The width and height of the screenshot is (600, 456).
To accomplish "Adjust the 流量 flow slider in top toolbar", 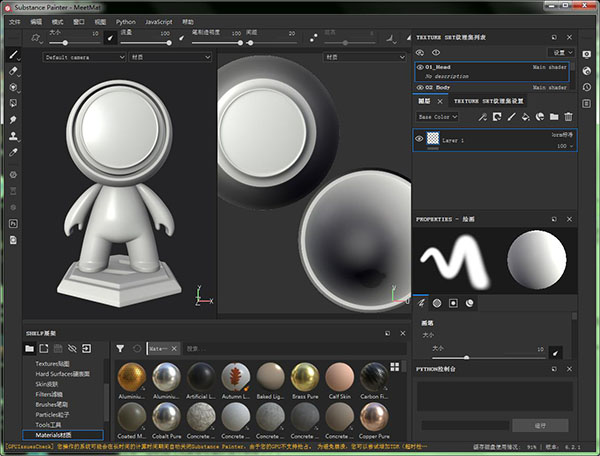I will [x=146, y=43].
